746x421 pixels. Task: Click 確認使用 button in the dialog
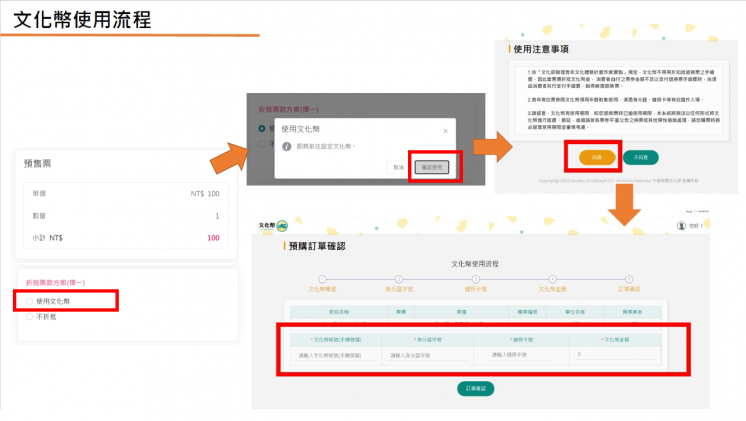(431, 167)
